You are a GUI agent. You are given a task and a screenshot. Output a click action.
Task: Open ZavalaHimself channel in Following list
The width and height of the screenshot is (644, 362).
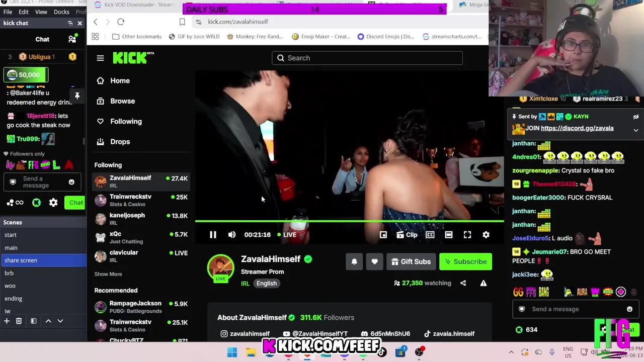(141, 182)
